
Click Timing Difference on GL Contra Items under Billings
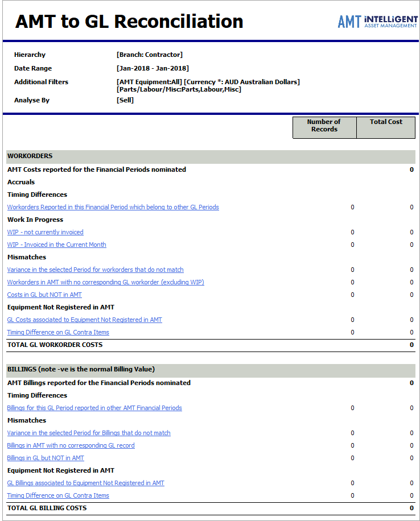point(58,495)
